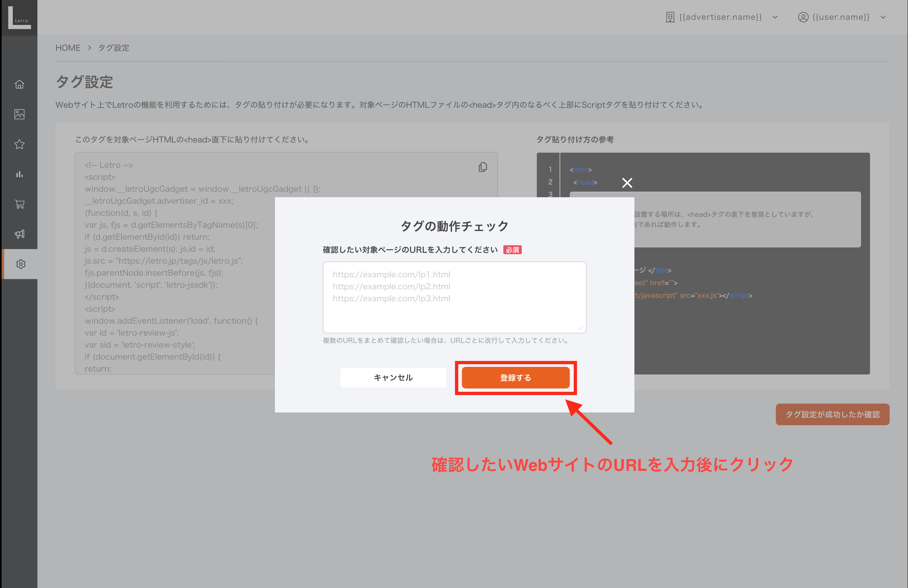
Task: Click タグ設定 breadcrumb item
Action: point(114,48)
